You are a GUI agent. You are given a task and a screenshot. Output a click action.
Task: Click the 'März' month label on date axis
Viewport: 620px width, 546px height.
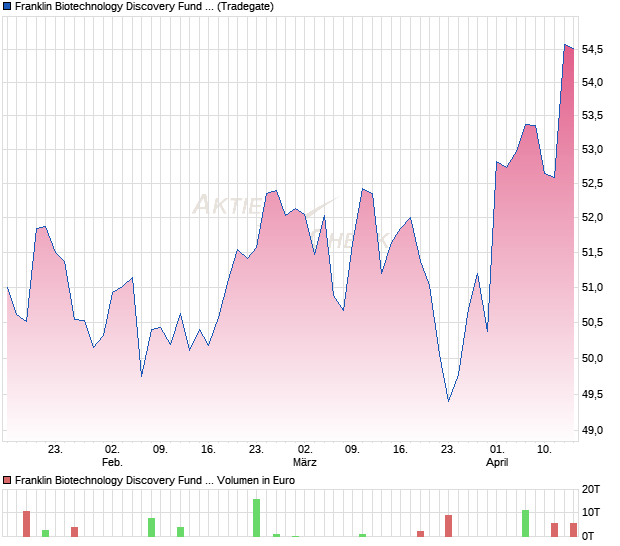click(305, 462)
